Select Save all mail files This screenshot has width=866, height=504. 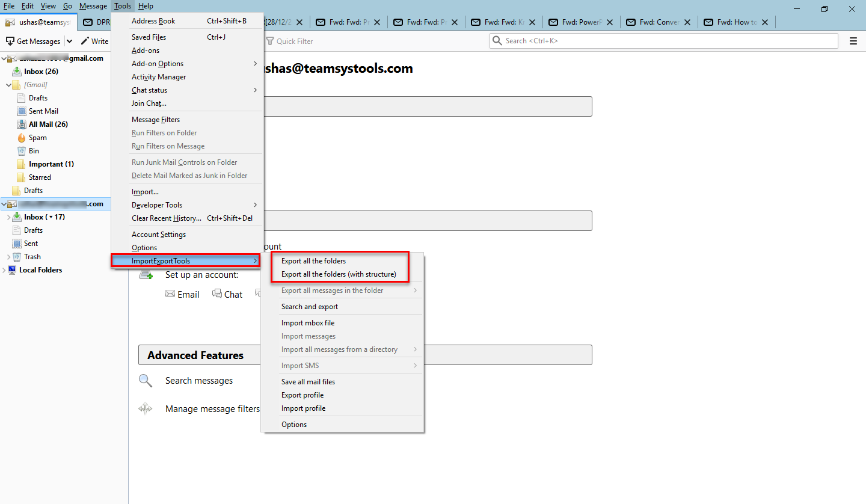(x=343, y=382)
